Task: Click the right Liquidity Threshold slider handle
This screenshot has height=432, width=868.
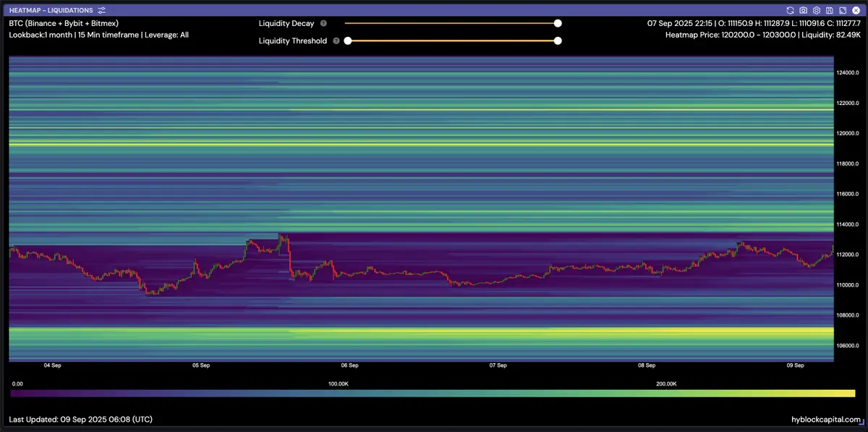Action: click(x=558, y=41)
